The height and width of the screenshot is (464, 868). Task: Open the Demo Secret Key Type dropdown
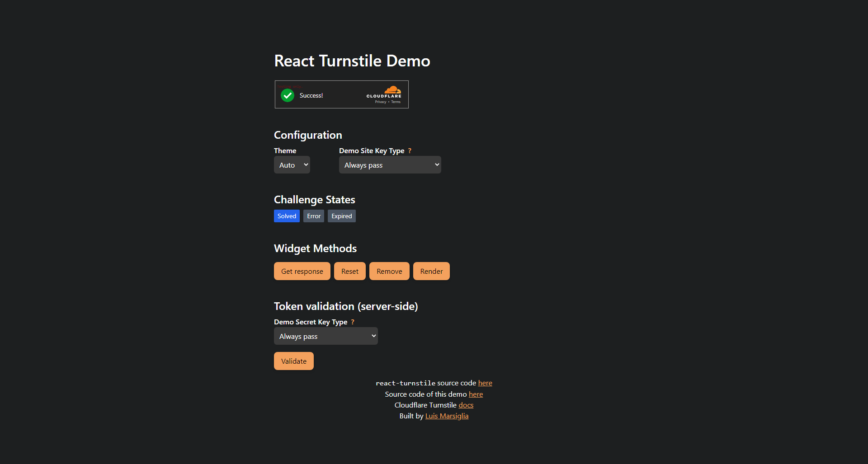325,336
